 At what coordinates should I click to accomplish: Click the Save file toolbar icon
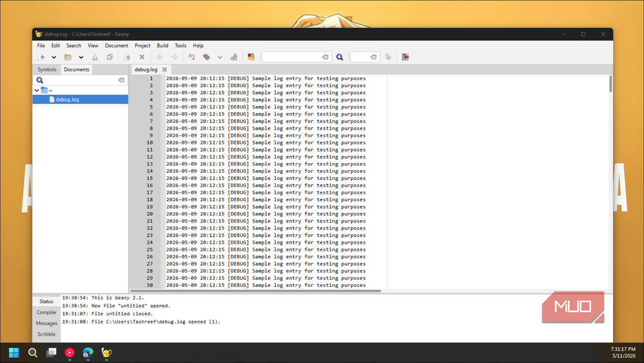pos(95,57)
